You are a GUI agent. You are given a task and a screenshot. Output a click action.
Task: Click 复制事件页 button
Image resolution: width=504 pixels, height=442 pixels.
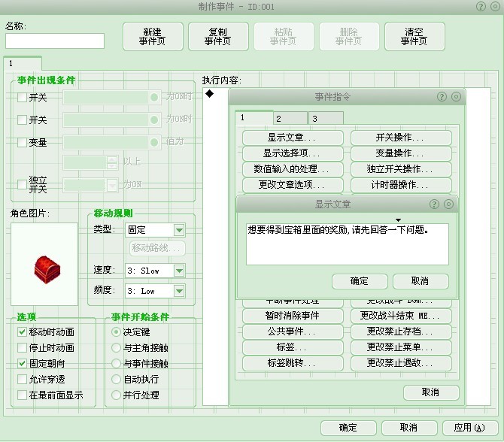coord(218,37)
